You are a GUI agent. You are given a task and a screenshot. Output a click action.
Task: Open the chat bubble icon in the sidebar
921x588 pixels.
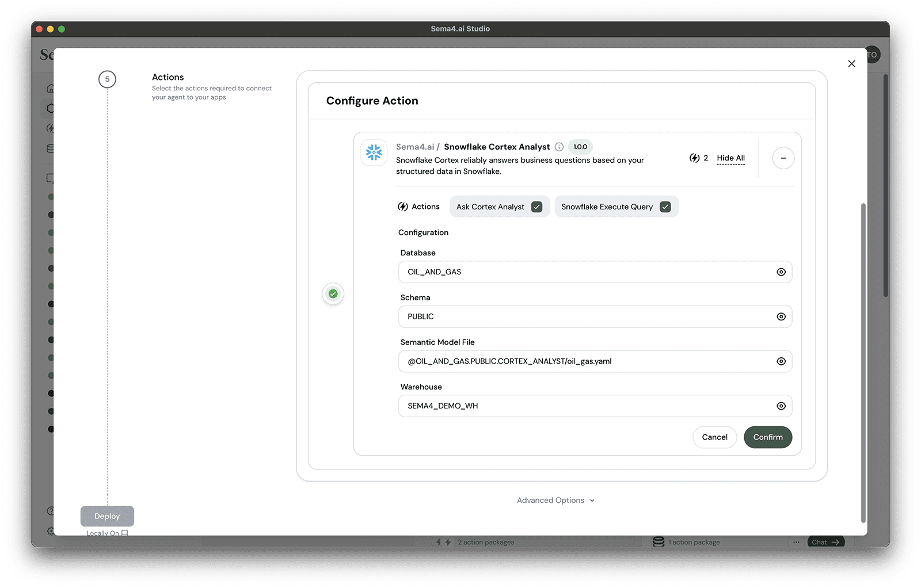[x=51, y=178]
